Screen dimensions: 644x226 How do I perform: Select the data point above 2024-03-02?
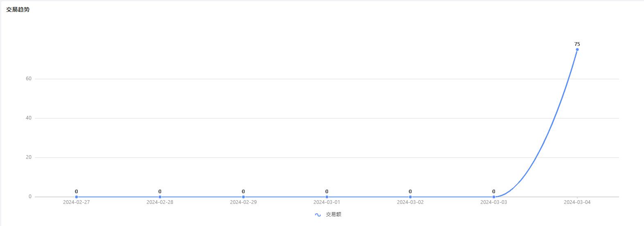click(410, 197)
